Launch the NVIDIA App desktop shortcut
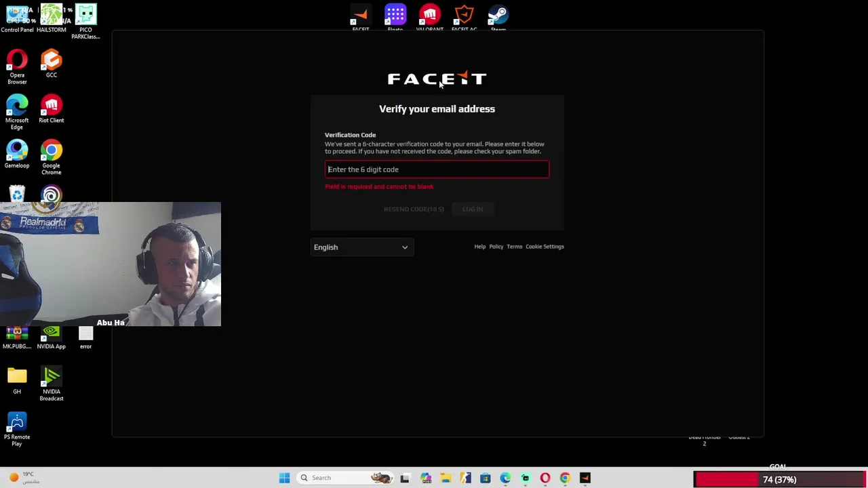868x488 pixels. pos(52,338)
